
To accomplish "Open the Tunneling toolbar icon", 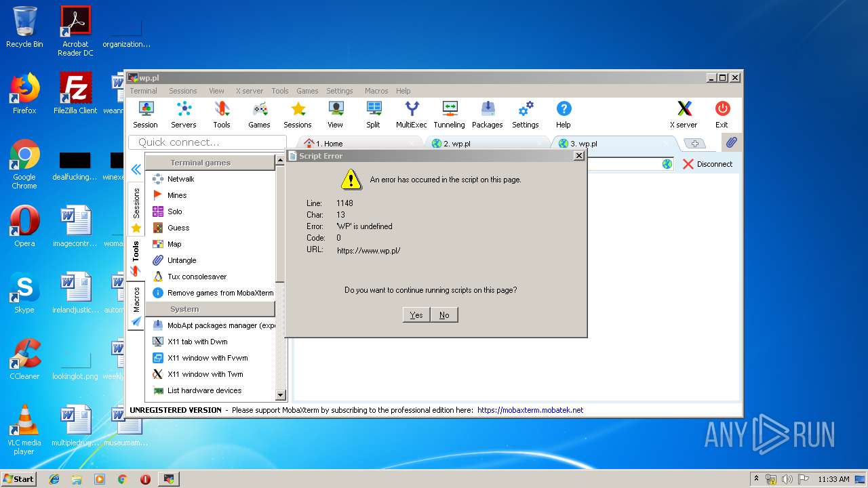I will point(450,115).
